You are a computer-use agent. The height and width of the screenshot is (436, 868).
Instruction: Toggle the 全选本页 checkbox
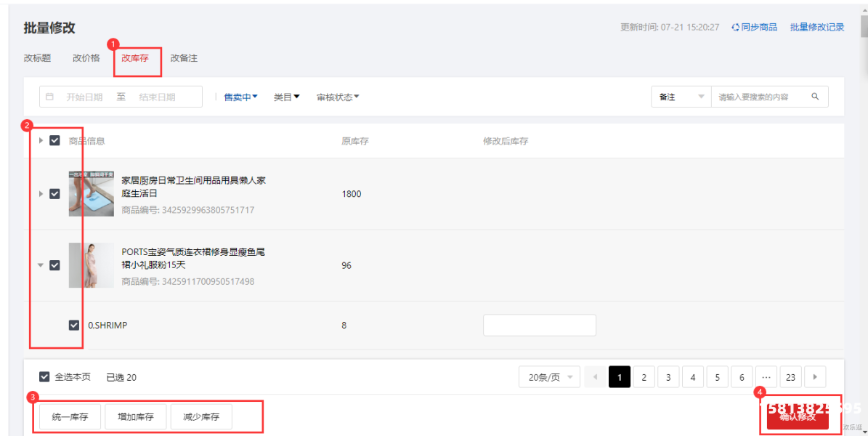(x=45, y=377)
